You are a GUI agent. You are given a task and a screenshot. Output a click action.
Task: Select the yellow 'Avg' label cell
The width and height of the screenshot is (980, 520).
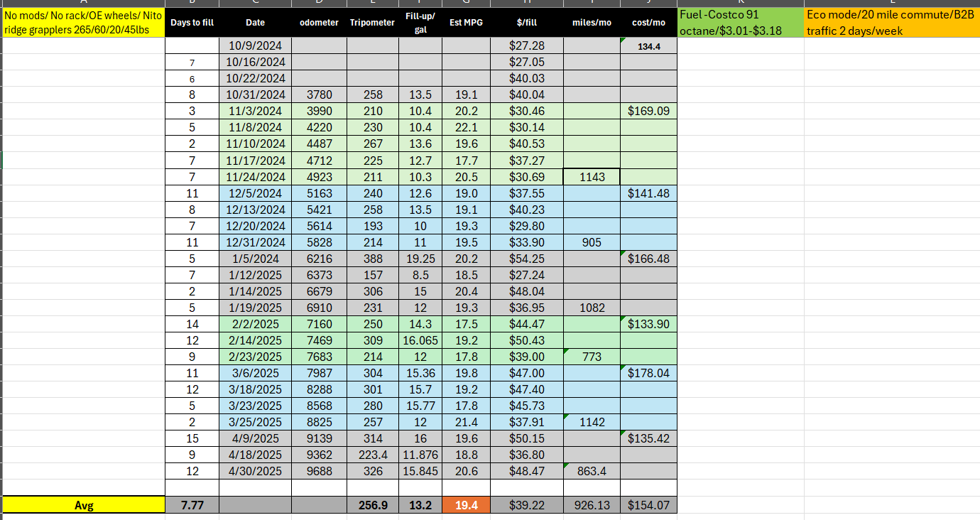click(83, 505)
